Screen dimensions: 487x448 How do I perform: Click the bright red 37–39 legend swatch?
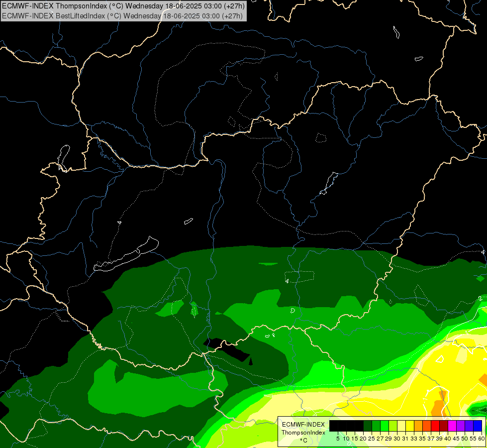pyautogui.click(x=435, y=426)
